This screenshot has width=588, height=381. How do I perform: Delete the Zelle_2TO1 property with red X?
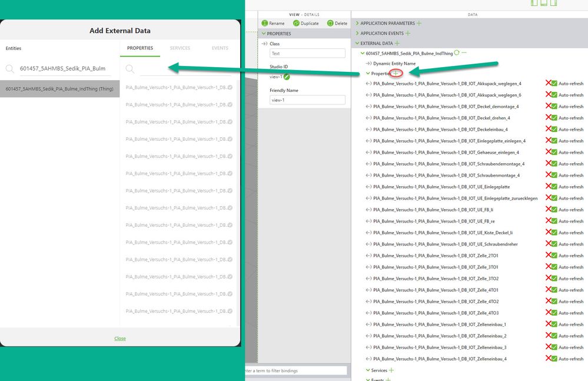[548, 255]
